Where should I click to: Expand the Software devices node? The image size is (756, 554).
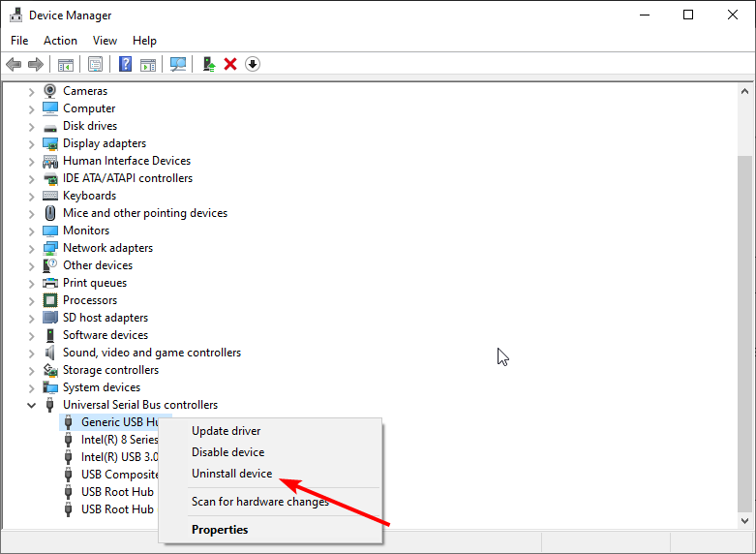tap(31, 335)
